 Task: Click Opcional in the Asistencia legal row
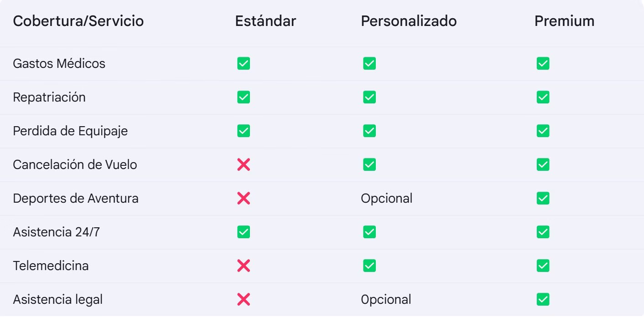click(x=386, y=299)
